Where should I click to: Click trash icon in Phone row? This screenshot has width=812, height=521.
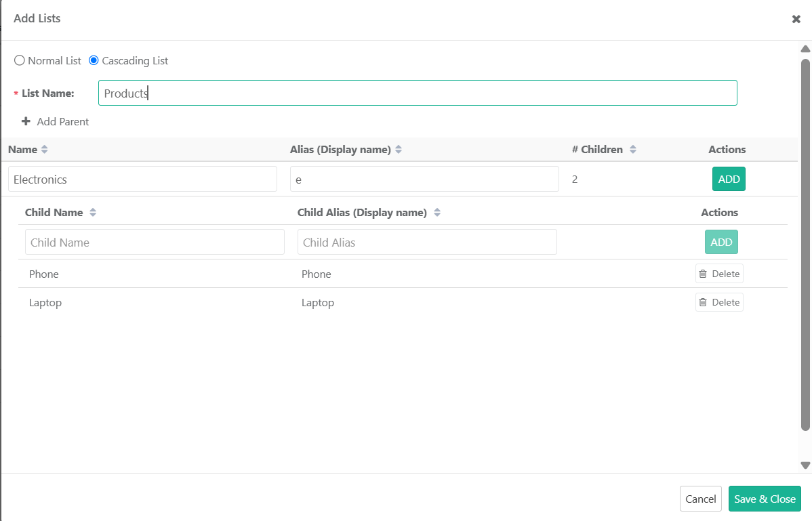click(x=703, y=274)
